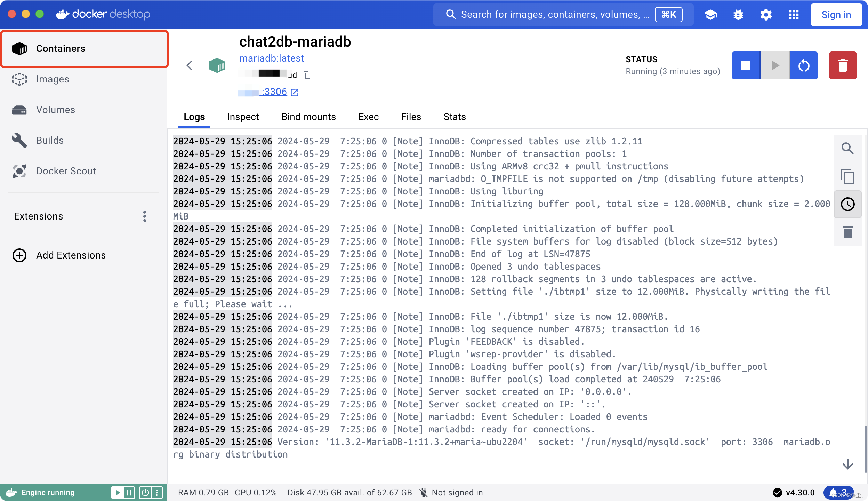The image size is (868, 501).
Task: Open Docker Desktop settings gear
Action: pyautogui.click(x=766, y=15)
